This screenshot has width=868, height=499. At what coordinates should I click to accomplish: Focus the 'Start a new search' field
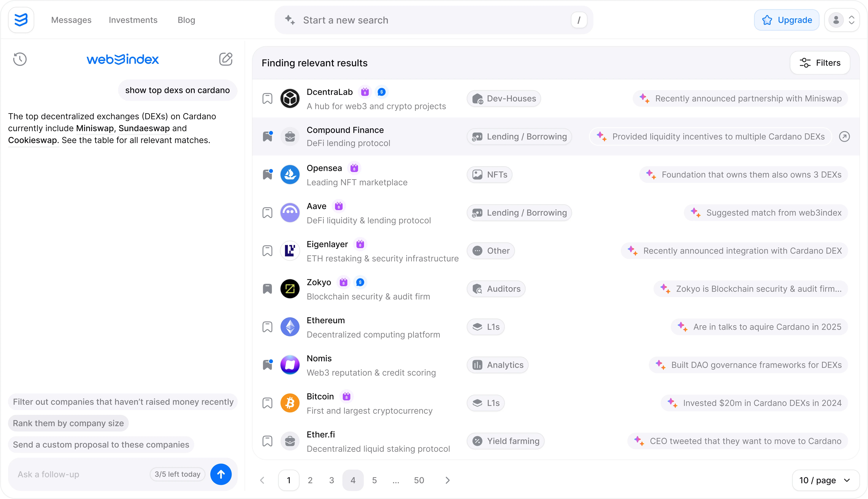pos(434,20)
